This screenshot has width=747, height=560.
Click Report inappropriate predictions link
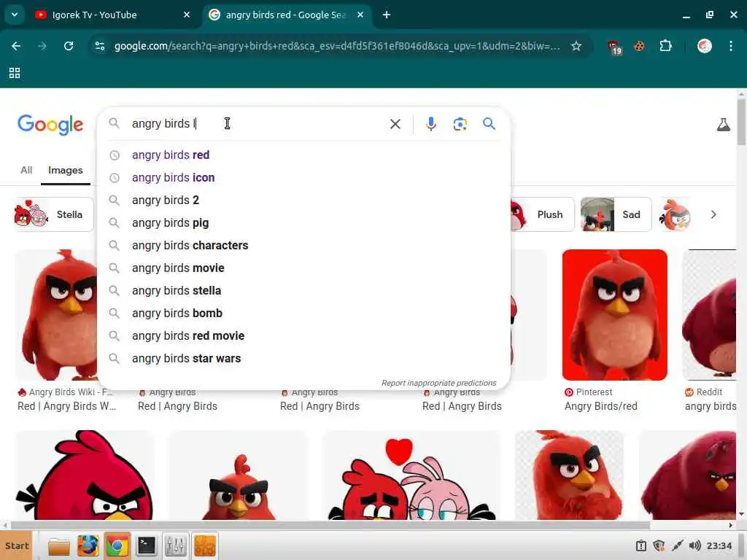438,383
